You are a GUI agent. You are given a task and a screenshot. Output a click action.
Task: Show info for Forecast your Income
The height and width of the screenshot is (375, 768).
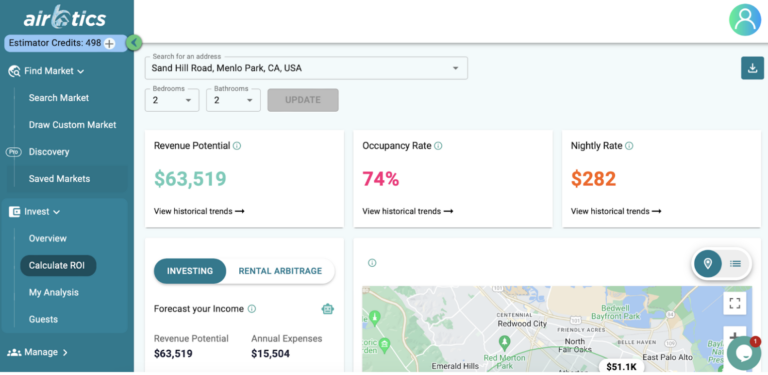coord(252,309)
